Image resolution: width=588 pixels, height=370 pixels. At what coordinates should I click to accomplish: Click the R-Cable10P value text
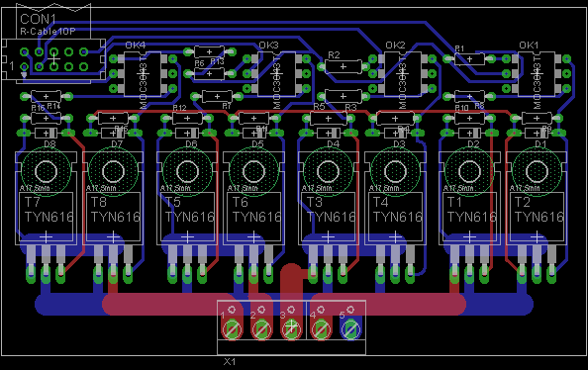(48, 32)
